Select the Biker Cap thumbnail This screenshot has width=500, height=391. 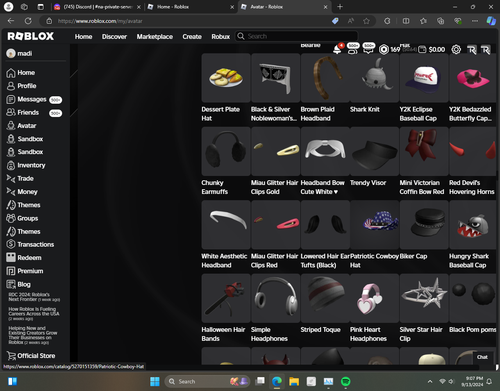pos(424,225)
